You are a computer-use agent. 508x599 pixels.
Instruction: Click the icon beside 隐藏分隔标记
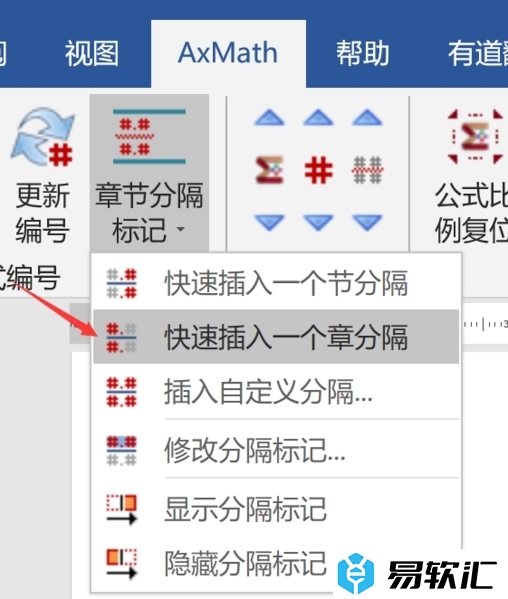121,563
